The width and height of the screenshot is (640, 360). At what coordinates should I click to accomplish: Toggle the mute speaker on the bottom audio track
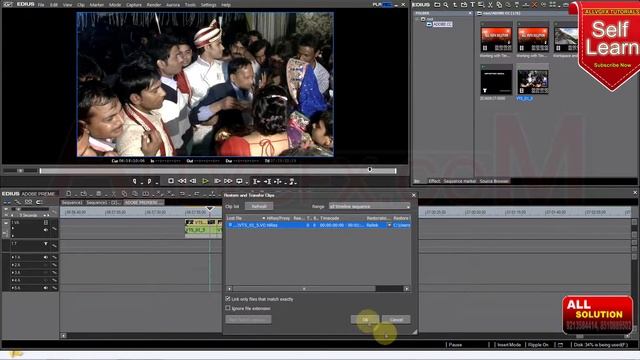[46, 288]
